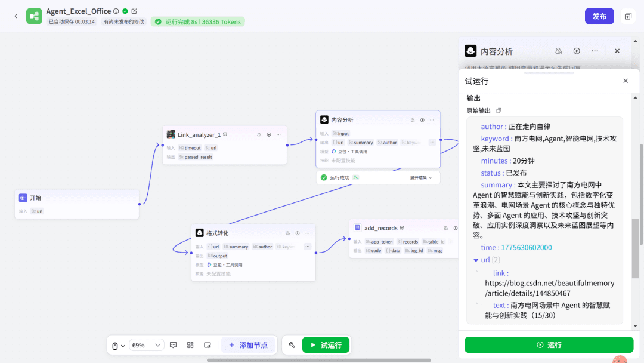The width and height of the screenshot is (644, 363).
Task: Copy the raw output with the copy icon
Action: pyautogui.click(x=499, y=111)
